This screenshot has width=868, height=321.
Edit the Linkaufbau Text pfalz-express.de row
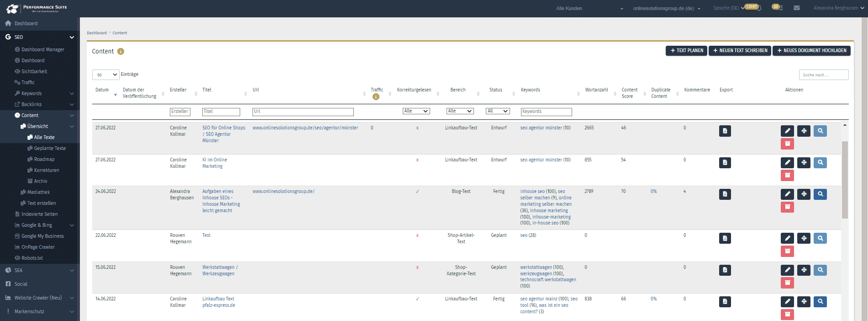[788, 302]
